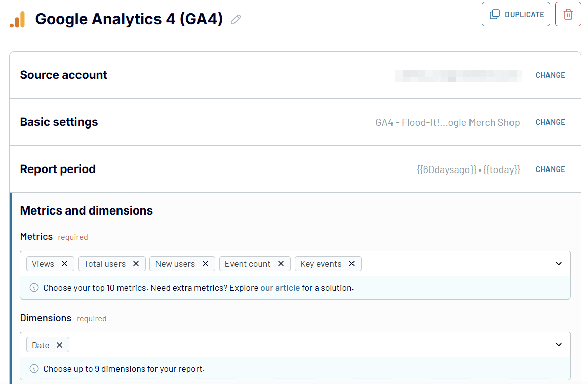Expand the Dimensions dropdown arrow

(x=559, y=345)
